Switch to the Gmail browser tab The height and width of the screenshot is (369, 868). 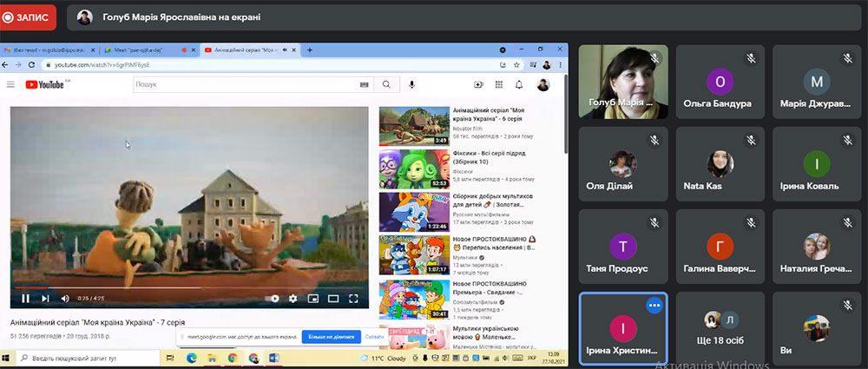49,49
